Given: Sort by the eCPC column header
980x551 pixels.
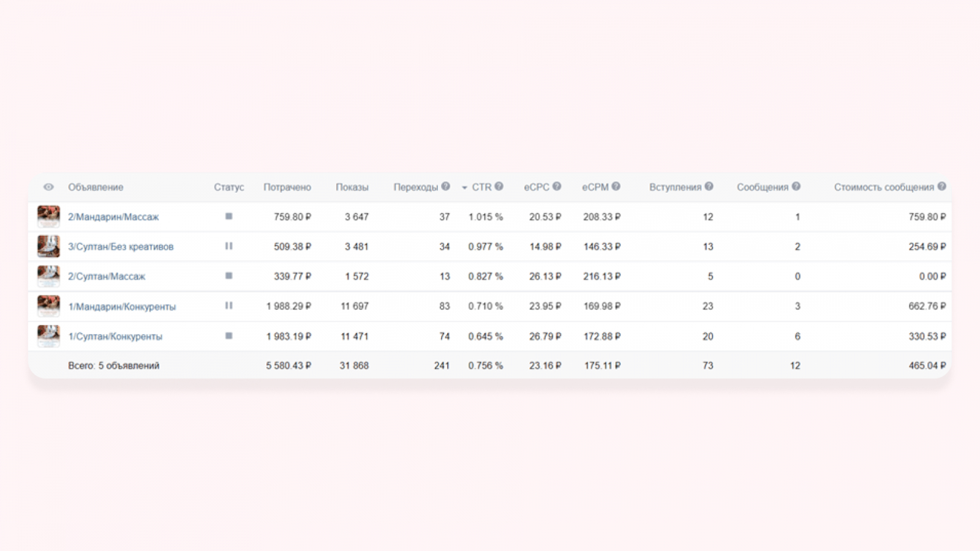Looking at the screenshot, I should (x=537, y=187).
